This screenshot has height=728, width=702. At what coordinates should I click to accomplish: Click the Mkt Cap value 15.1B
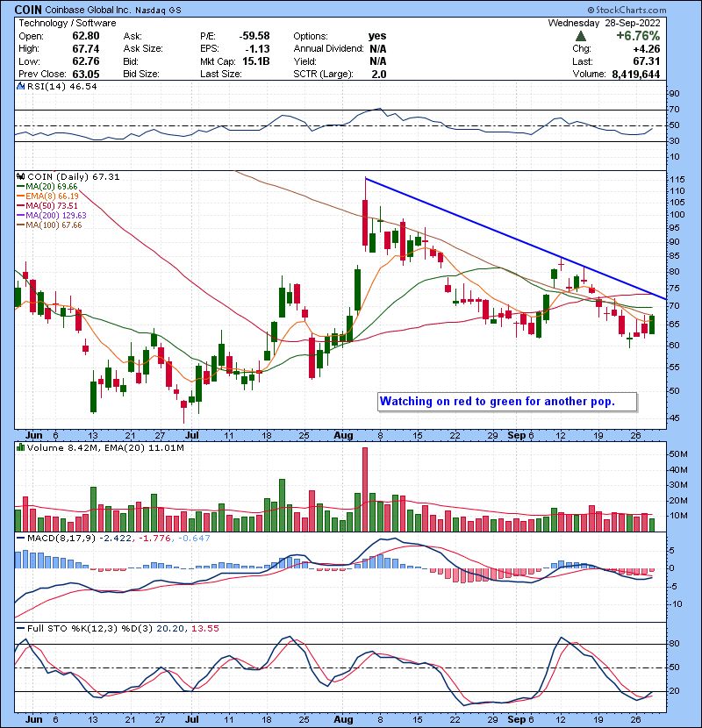pyautogui.click(x=256, y=61)
